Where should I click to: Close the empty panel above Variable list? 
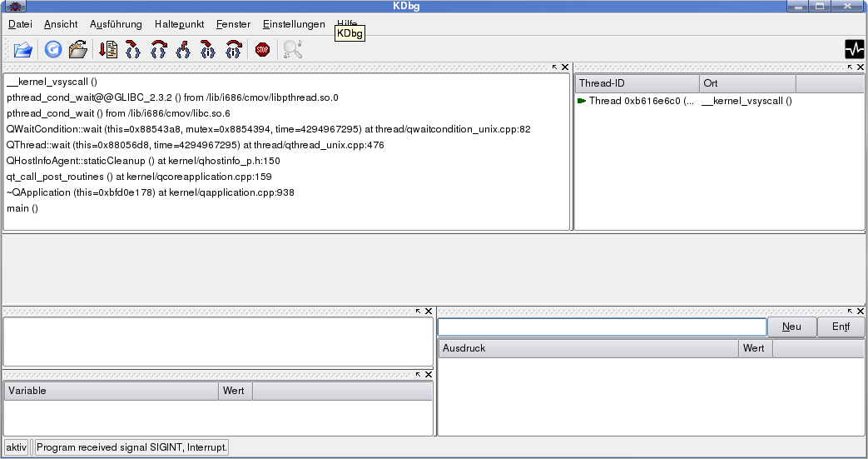tap(429, 312)
